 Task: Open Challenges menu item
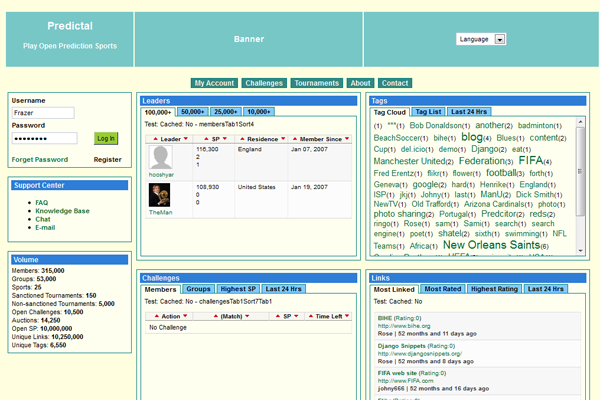point(264,83)
